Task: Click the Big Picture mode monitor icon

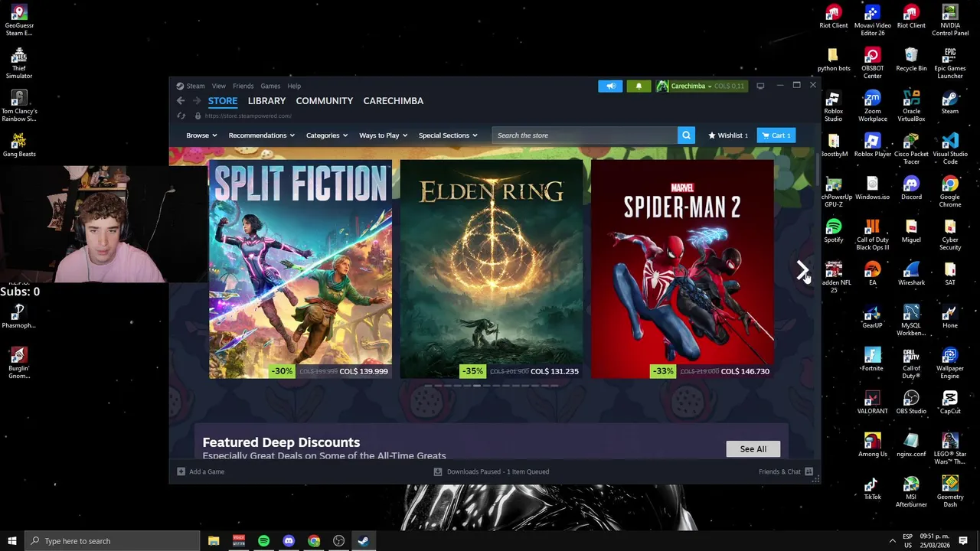Action: (760, 86)
